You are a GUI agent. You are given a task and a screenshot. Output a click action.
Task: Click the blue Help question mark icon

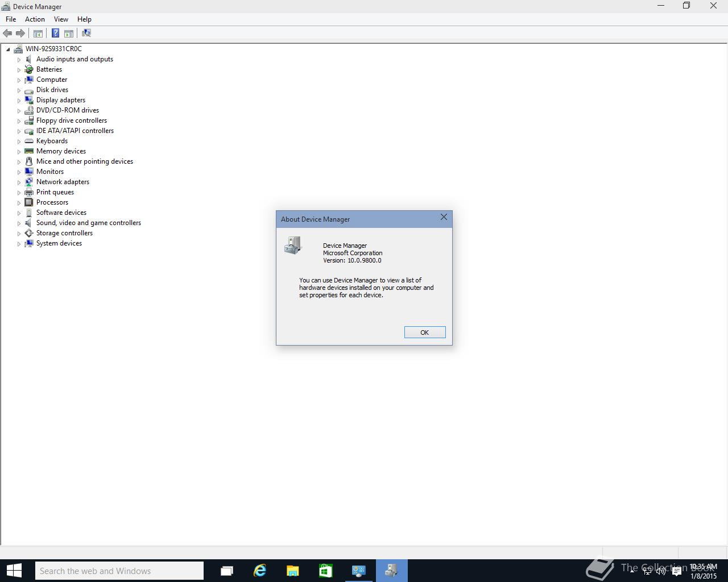click(56, 34)
